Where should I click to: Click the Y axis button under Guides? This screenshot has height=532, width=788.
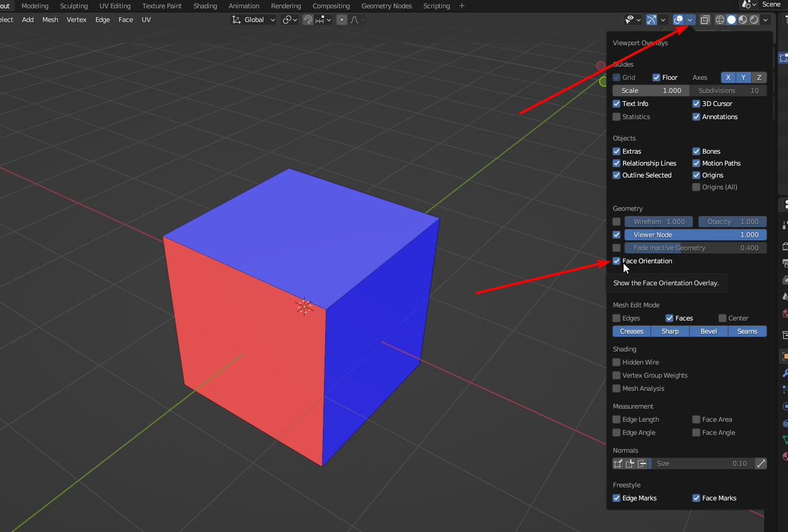[x=743, y=77]
